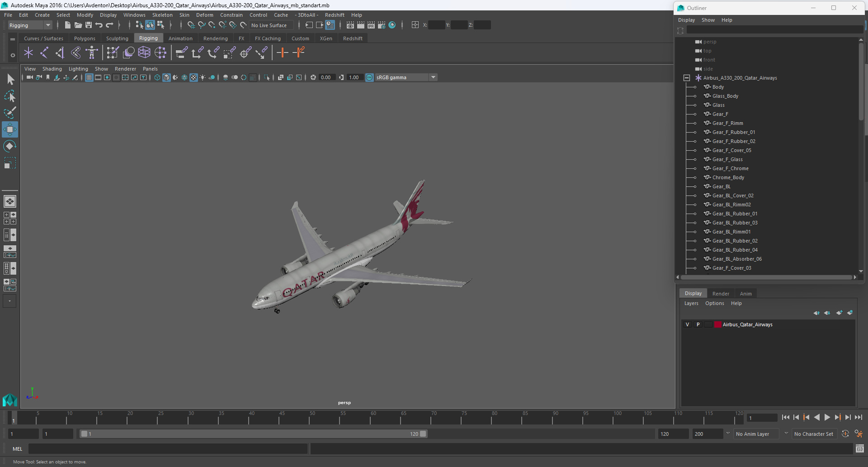The height and width of the screenshot is (467, 868).
Task: Open the Skeleton menu
Action: tap(162, 15)
